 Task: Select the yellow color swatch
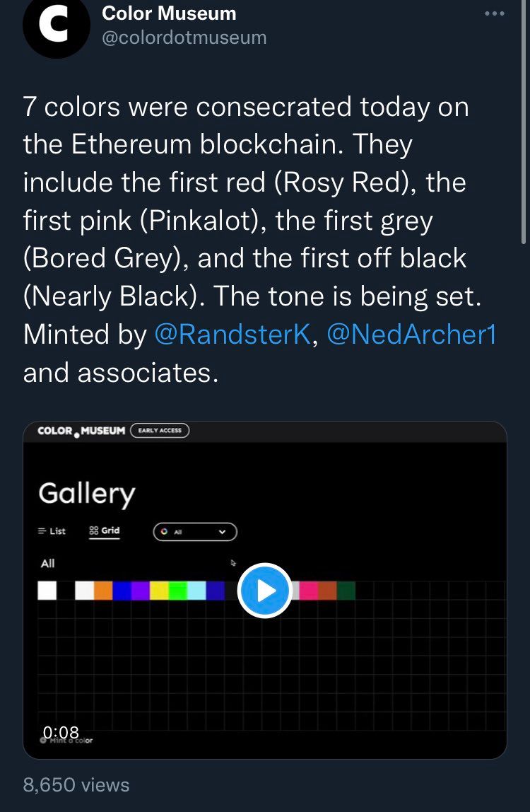(159, 591)
